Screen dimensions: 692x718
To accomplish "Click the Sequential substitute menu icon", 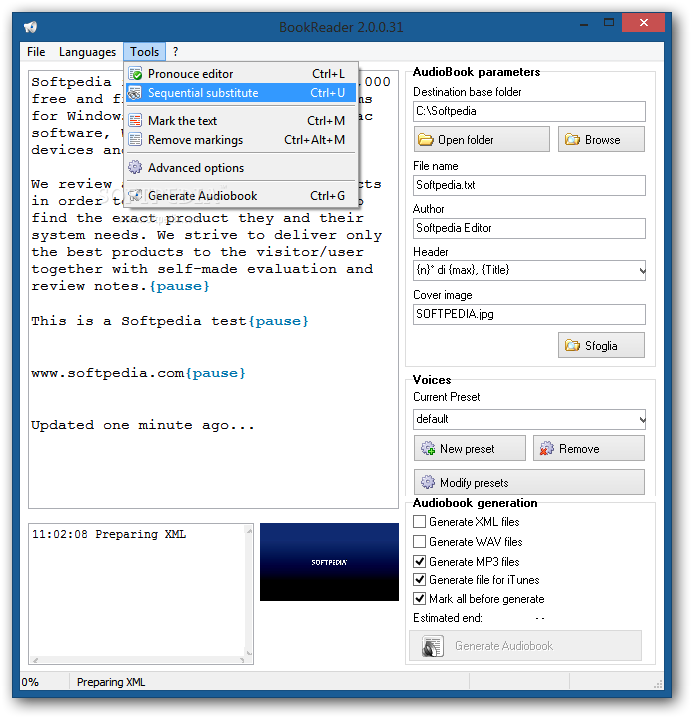I will pos(135,93).
